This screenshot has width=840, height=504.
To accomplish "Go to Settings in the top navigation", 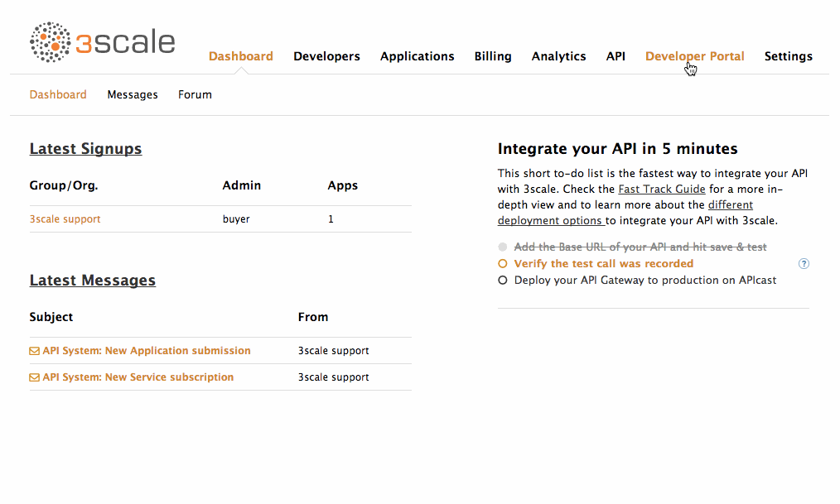I will [788, 56].
